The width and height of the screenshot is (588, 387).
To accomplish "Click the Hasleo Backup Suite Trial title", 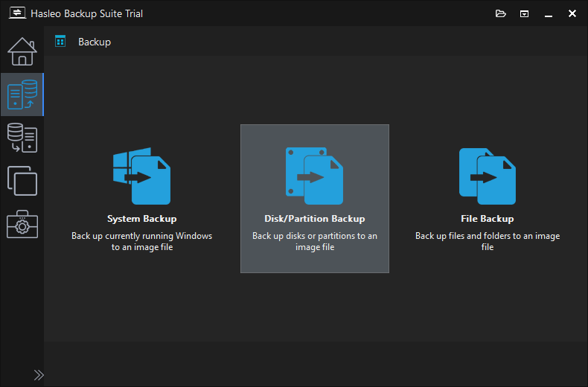I will point(86,14).
